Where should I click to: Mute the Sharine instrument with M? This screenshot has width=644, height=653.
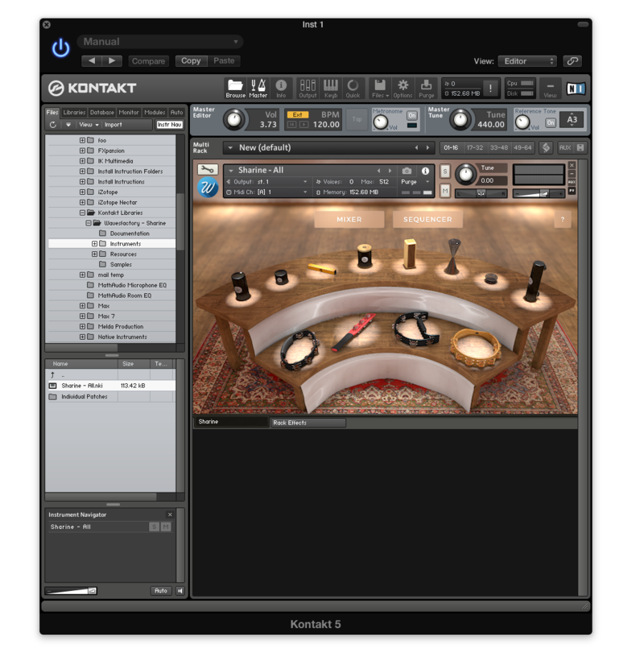click(x=445, y=191)
